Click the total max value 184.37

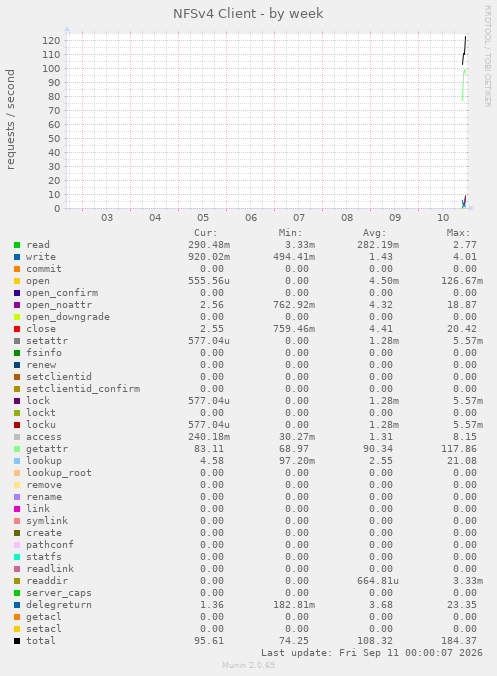[x=459, y=641]
